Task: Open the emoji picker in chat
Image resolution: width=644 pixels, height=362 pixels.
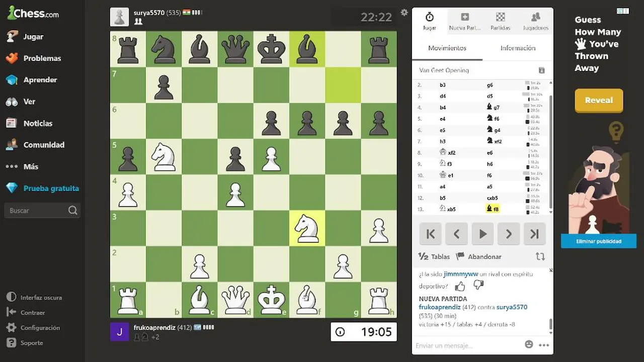Action: point(529,344)
